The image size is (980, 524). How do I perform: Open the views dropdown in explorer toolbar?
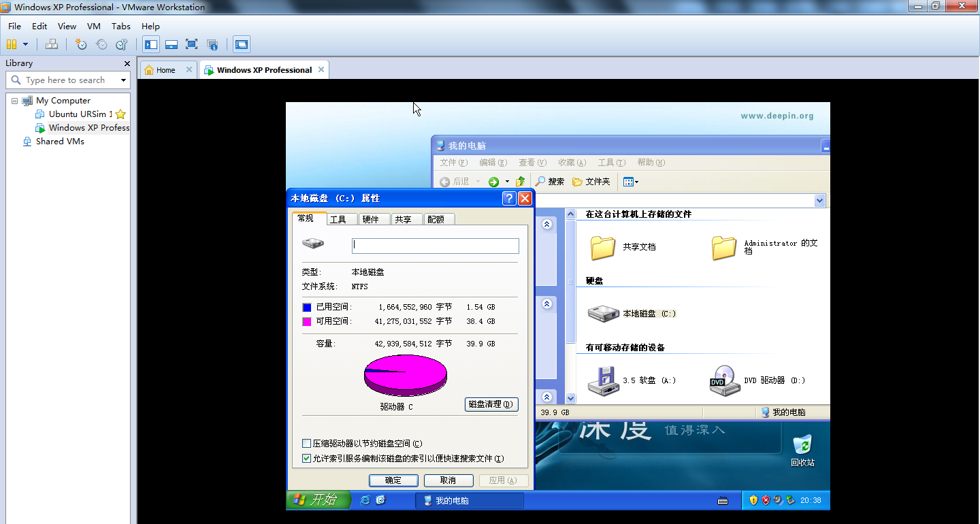[631, 182]
